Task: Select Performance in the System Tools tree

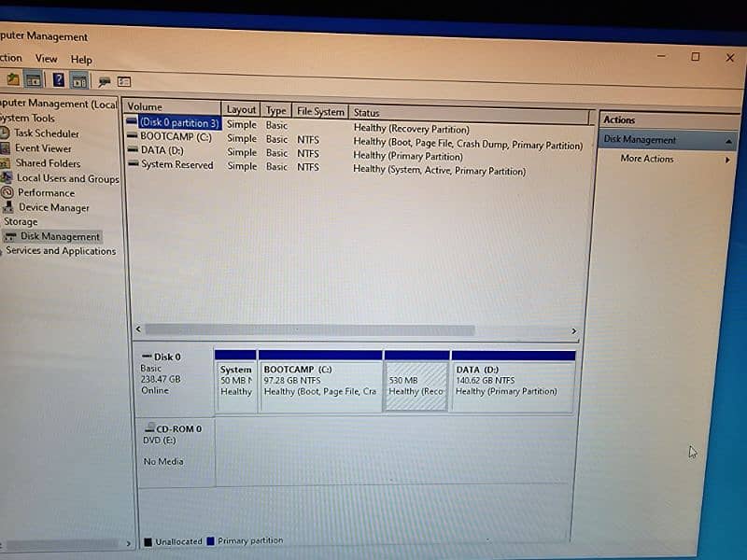Action: 46,193
